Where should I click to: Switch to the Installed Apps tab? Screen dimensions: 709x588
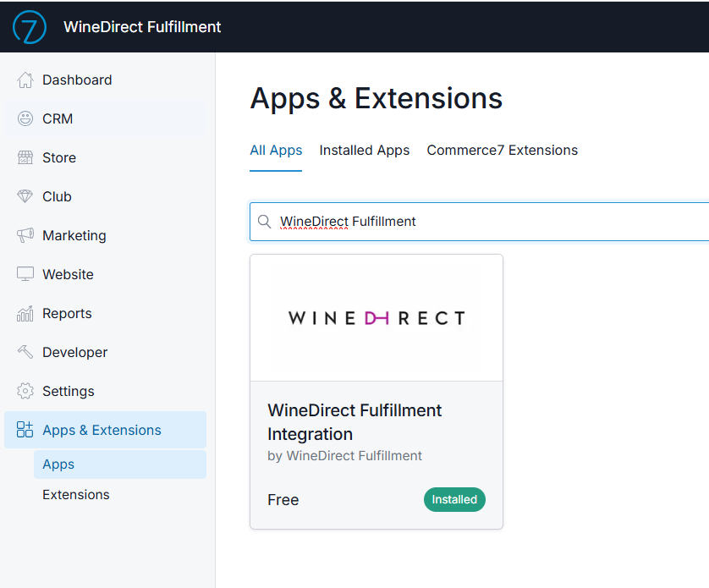pos(365,150)
